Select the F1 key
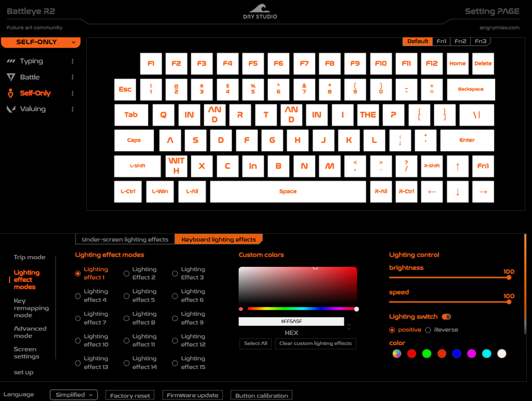Image resolution: width=532 pixels, height=401 pixels. [151, 63]
